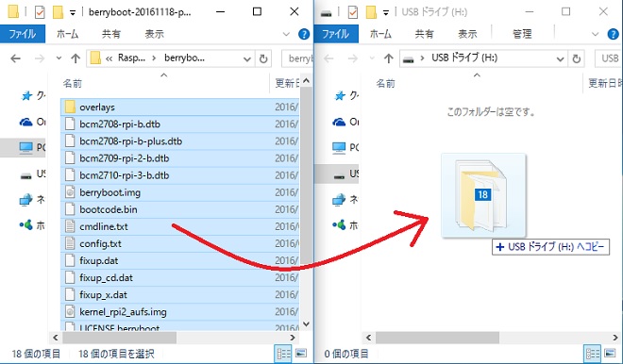Click the config.txt text file icon

pos(70,243)
